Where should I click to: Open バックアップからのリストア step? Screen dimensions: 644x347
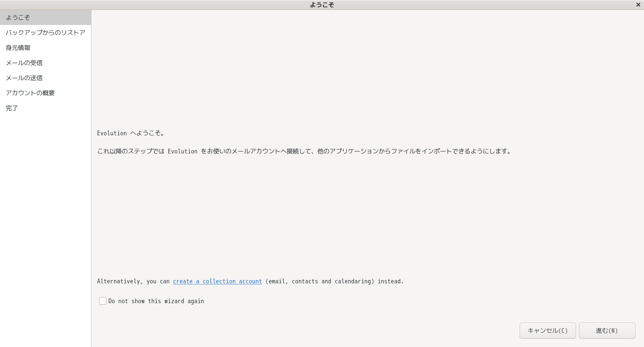point(45,33)
